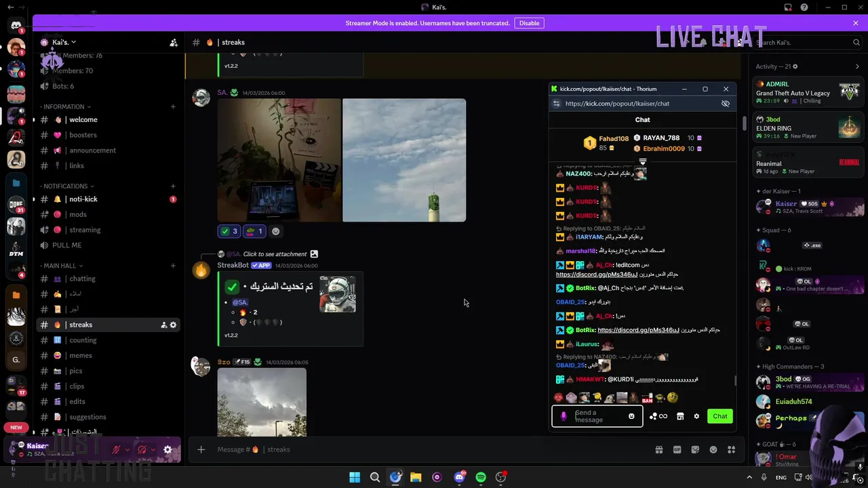Viewport: 868px width, 488px height.
Task: Open Discord gift icon in message bar
Action: 658,449
